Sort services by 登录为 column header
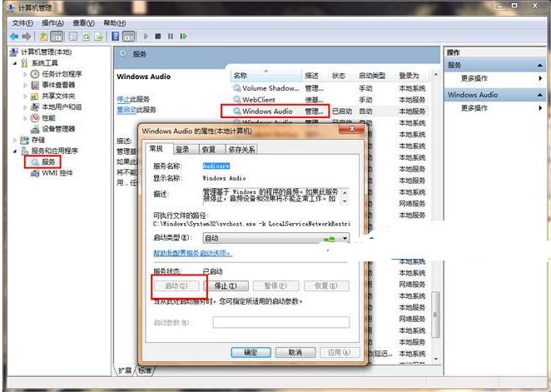551x392 pixels. click(x=413, y=75)
